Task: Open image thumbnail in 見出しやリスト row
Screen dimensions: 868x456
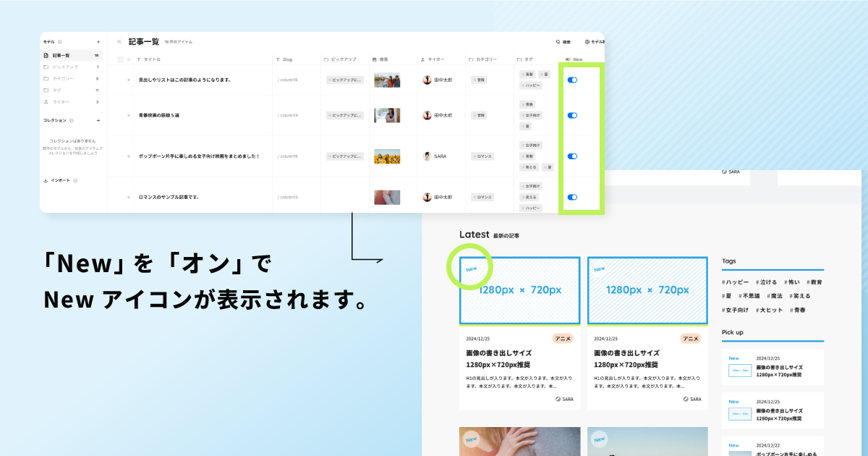Action: click(387, 80)
